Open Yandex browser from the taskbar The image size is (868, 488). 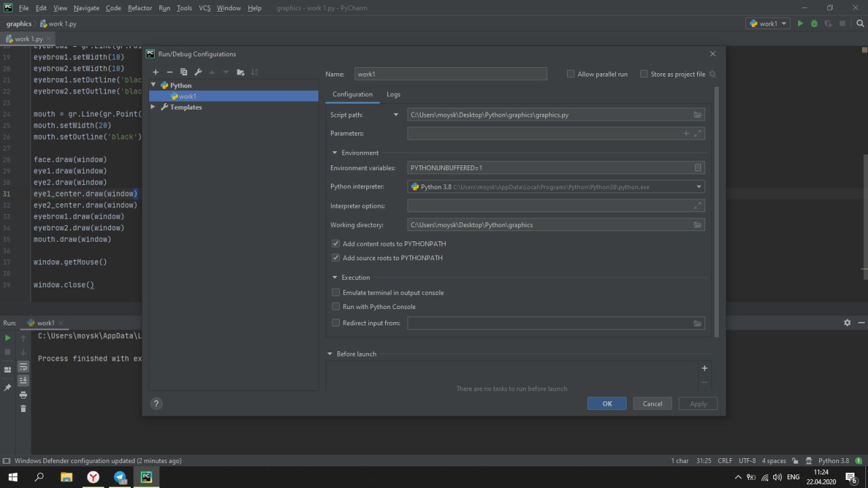tap(93, 477)
